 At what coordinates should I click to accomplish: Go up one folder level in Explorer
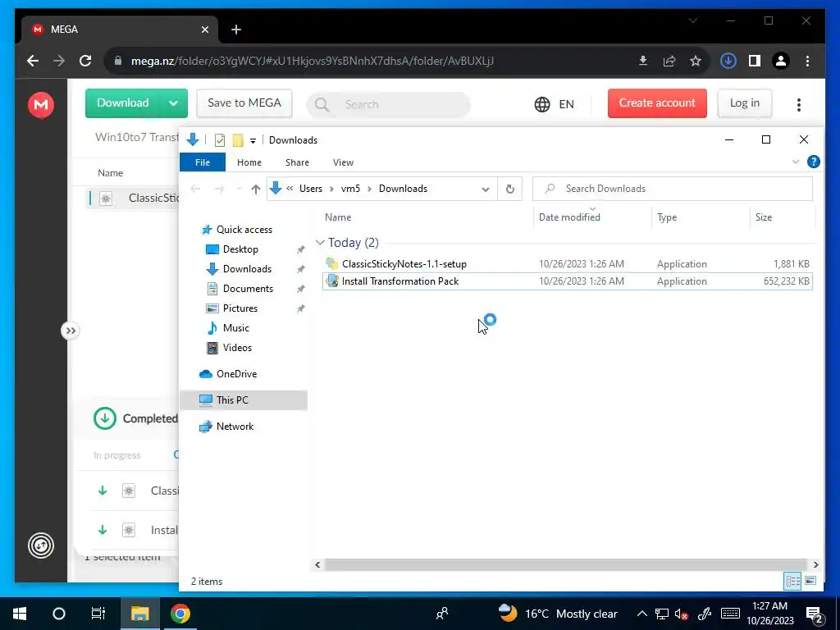tap(256, 189)
